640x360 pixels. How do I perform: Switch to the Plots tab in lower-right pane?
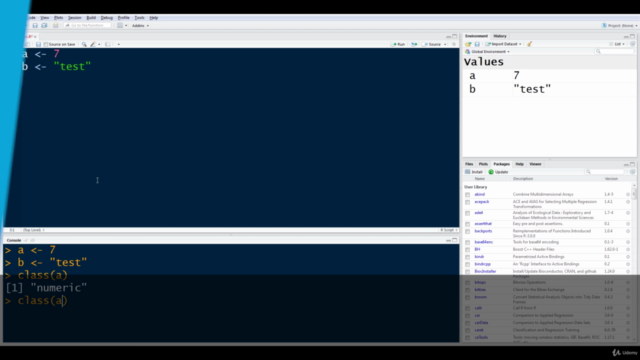click(x=483, y=164)
